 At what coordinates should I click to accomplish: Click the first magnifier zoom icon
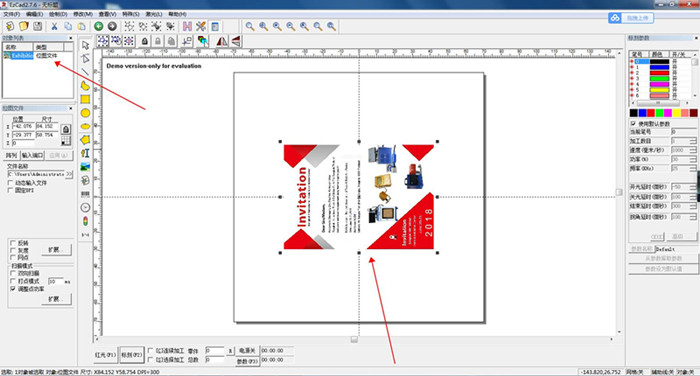[250, 26]
